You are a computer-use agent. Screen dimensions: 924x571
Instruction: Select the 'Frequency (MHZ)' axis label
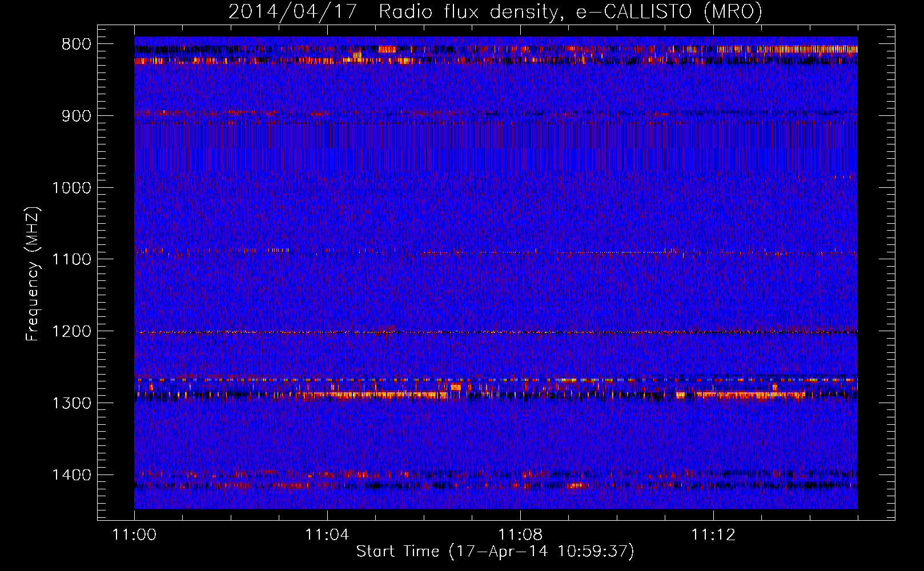click(x=33, y=274)
